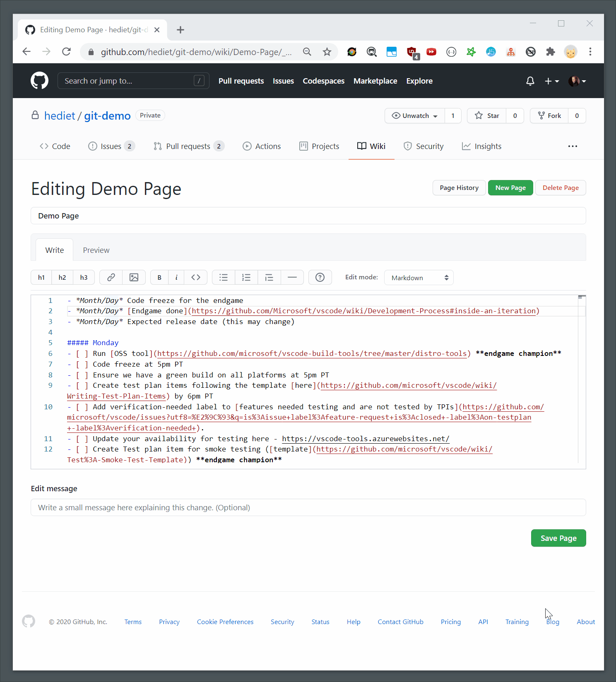This screenshot has height=682, width=616.
Task: Open the notifications bell
Action: pos(530,81)
